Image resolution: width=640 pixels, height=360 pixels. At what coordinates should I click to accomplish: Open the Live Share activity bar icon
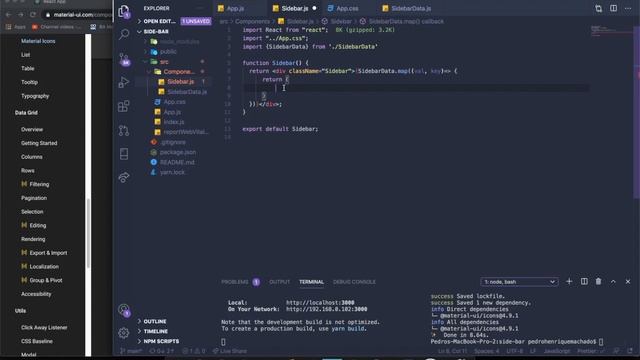[124, 177]
